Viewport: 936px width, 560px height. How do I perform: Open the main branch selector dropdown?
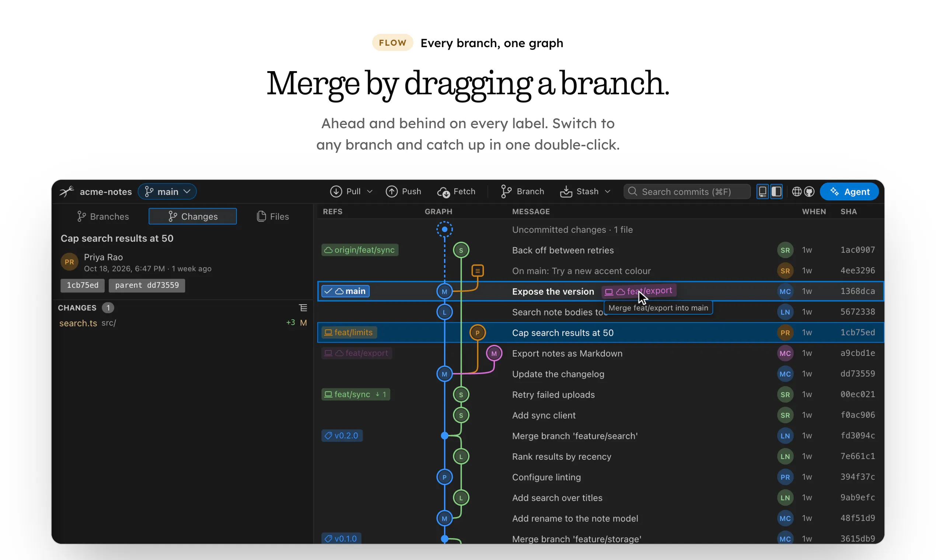[x=167, y=192]
